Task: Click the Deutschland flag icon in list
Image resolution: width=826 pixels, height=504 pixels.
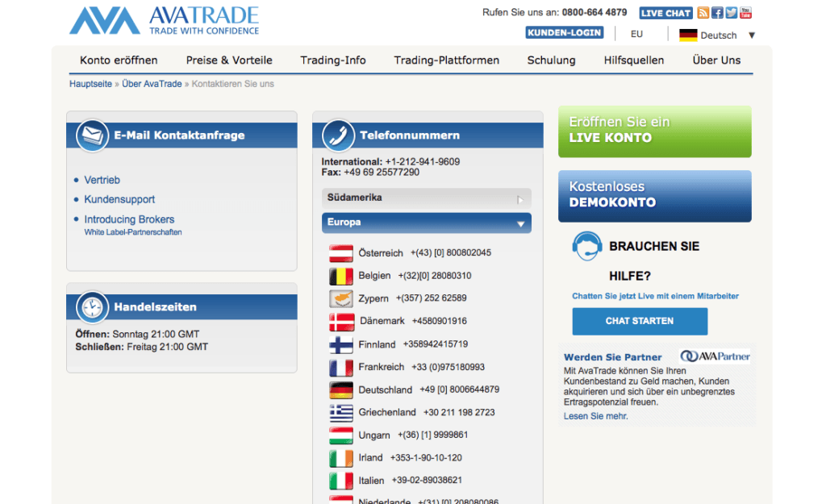Action: click(x=341, y=389)
